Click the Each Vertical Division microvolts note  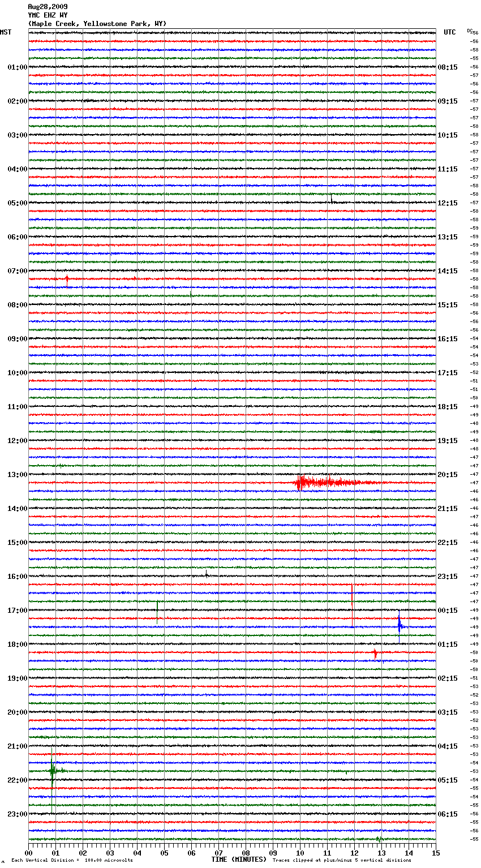point(72,860)
